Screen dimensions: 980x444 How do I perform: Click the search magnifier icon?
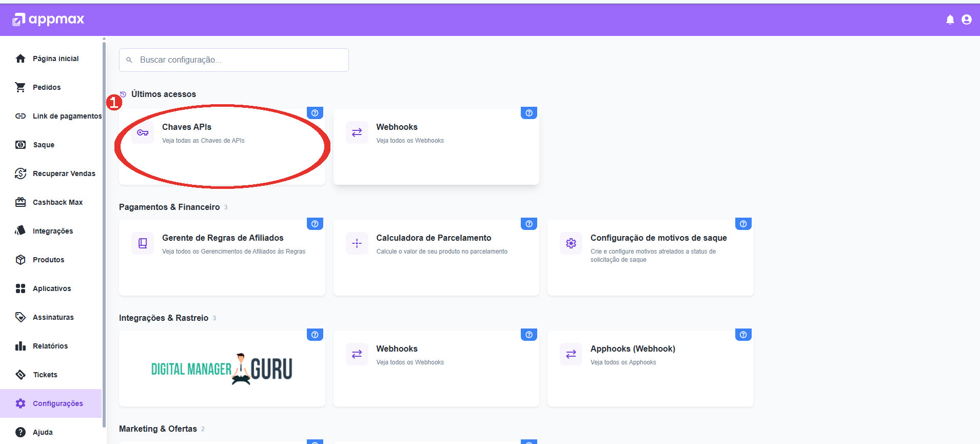point(129,60)
